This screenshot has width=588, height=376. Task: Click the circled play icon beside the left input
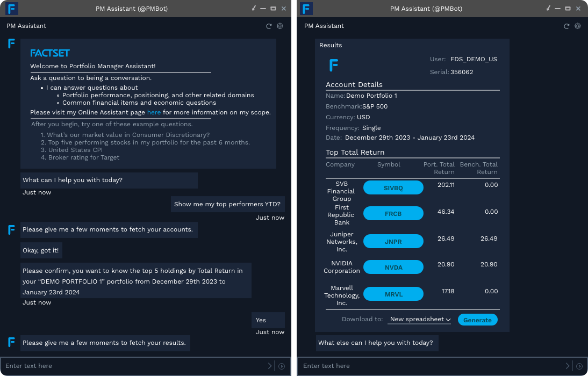(x=282, y=366)
